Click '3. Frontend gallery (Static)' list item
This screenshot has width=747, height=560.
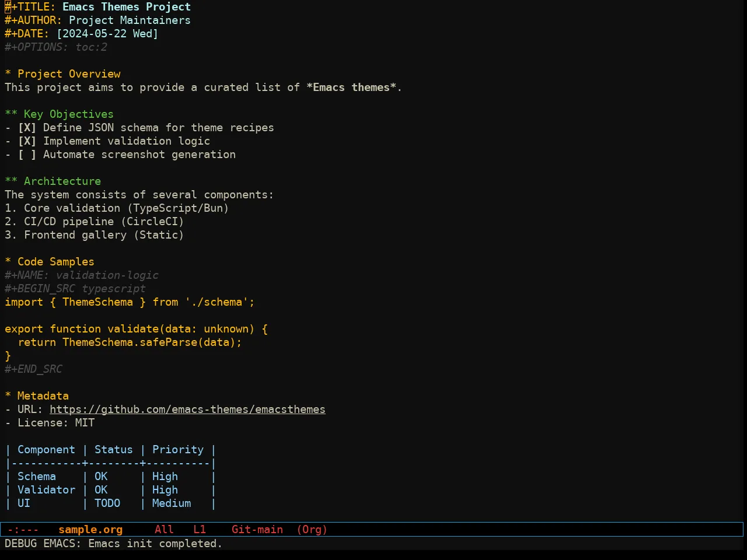tap(95, 235)
